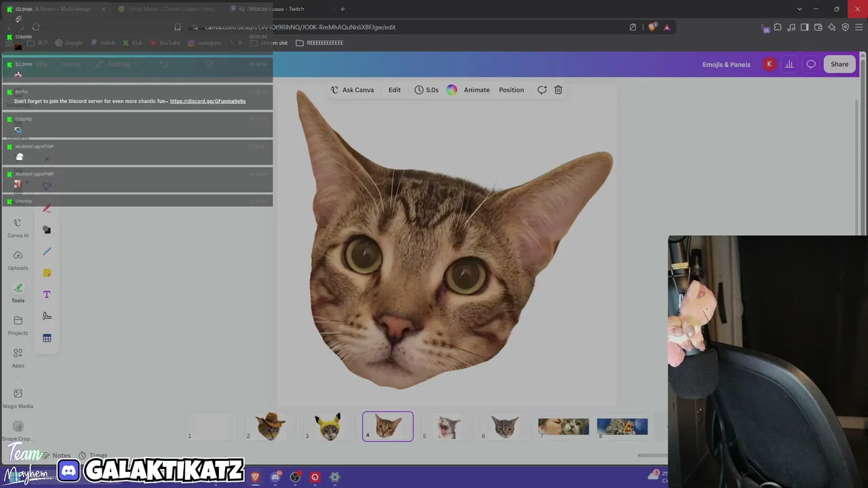This screenshot has width=868, height=488.
Task: Click Animate in the floating toolbar
Action: pyautogui.click(x=477, y=89)
